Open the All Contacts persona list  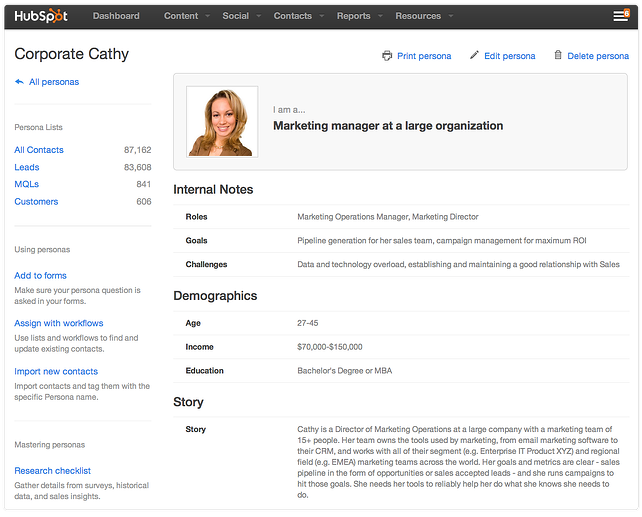39,150
